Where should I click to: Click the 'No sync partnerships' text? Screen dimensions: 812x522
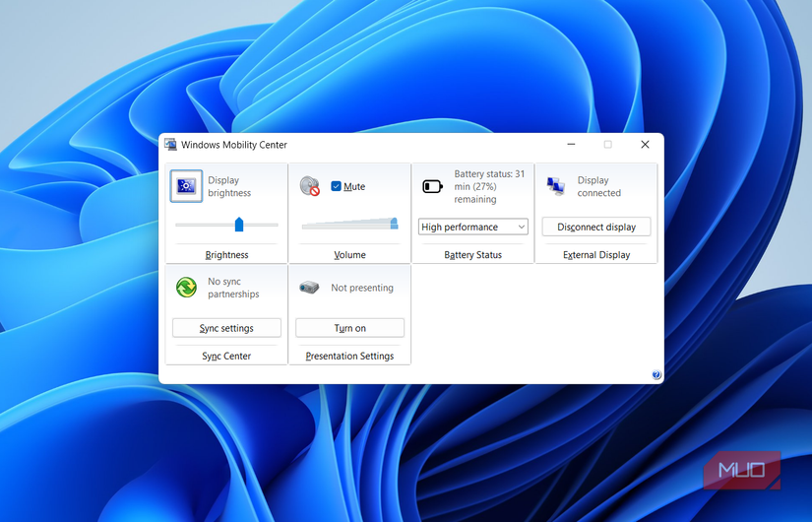click(233, 288)
